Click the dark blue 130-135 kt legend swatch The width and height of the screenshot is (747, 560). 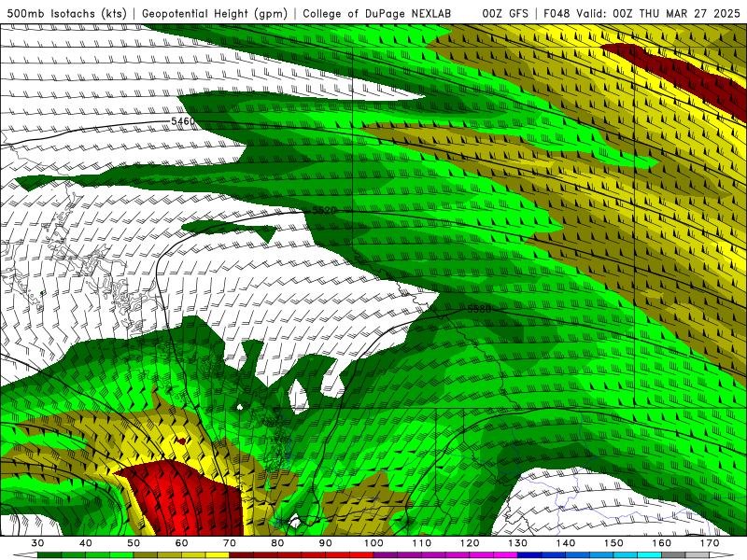[529, 555]
